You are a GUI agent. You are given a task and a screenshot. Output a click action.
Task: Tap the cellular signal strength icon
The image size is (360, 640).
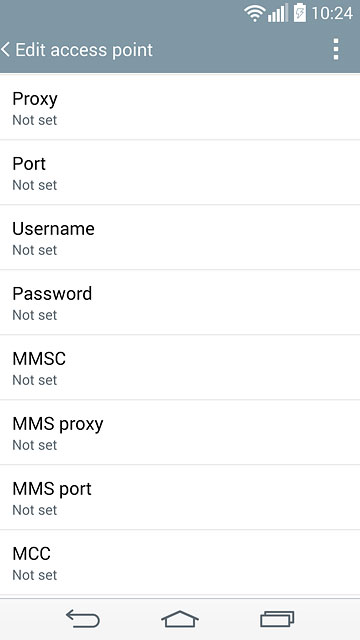278,13
